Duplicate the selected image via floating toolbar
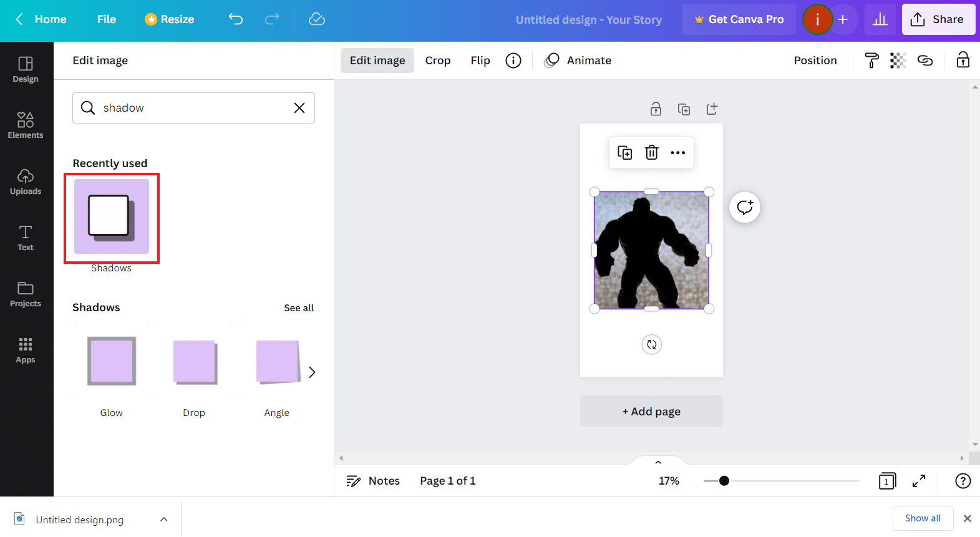The image size is (980, 537). coord(624,153)
